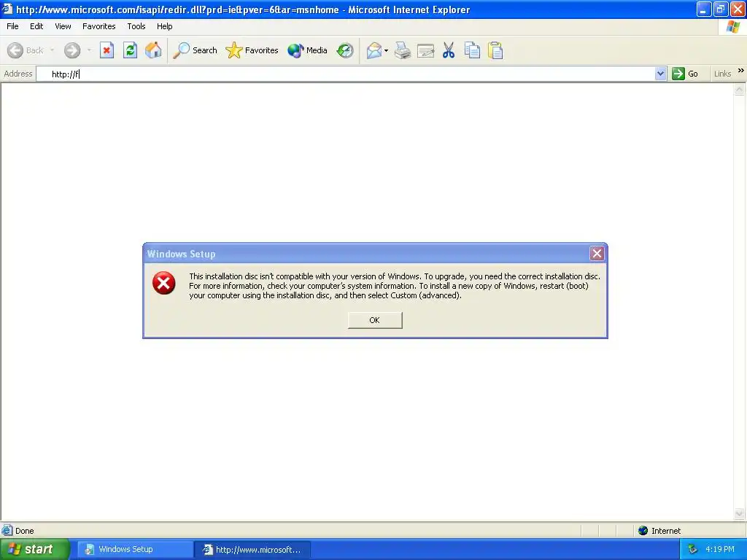Open the Search pane in toolbar
This screenshot has width=747, height=560.
(194, 50)
